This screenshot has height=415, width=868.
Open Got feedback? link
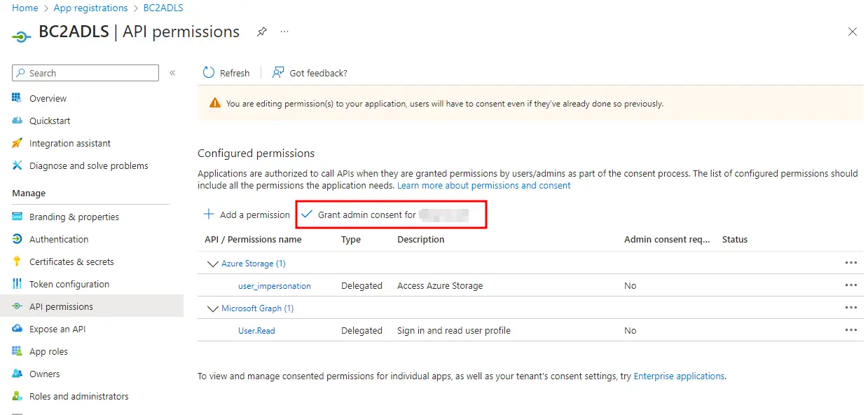[310, 73]
